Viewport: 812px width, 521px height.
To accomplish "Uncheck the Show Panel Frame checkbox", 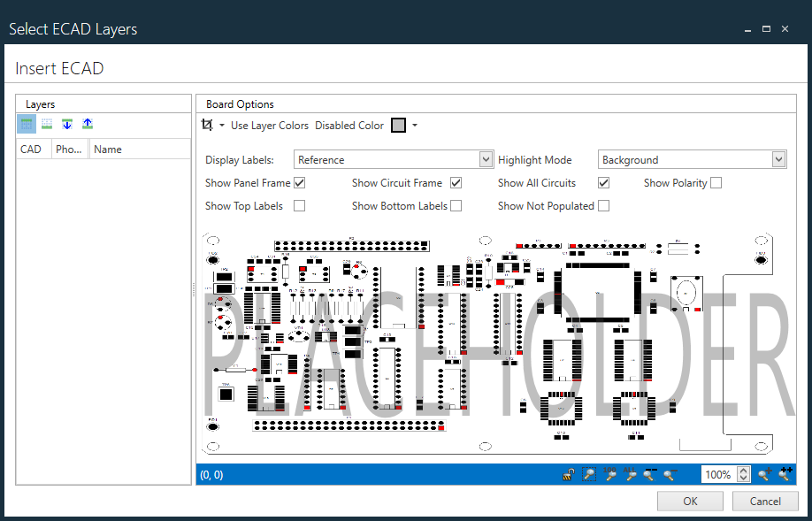I will pos(299,182).
